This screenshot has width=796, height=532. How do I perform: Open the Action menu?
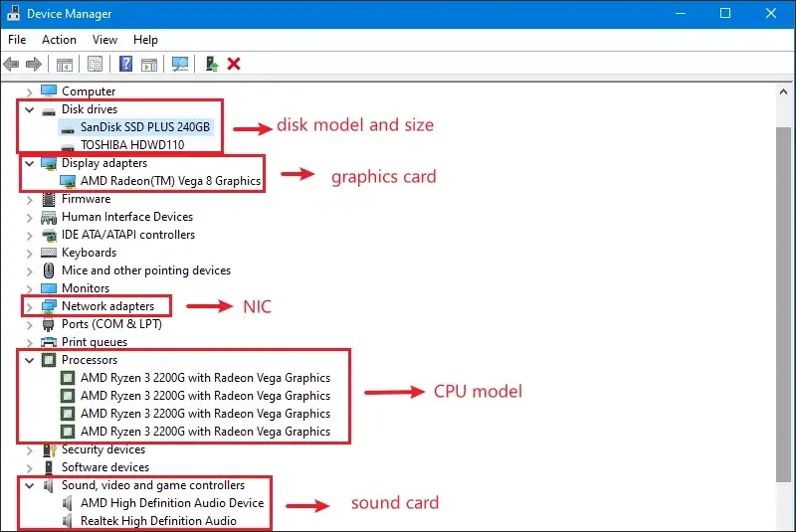59,40
